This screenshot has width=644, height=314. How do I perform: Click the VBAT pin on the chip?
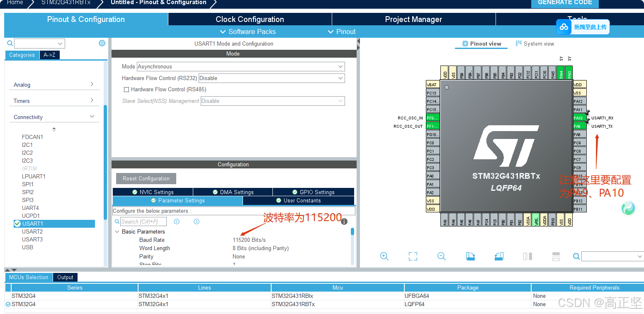[x=433, y=85]
